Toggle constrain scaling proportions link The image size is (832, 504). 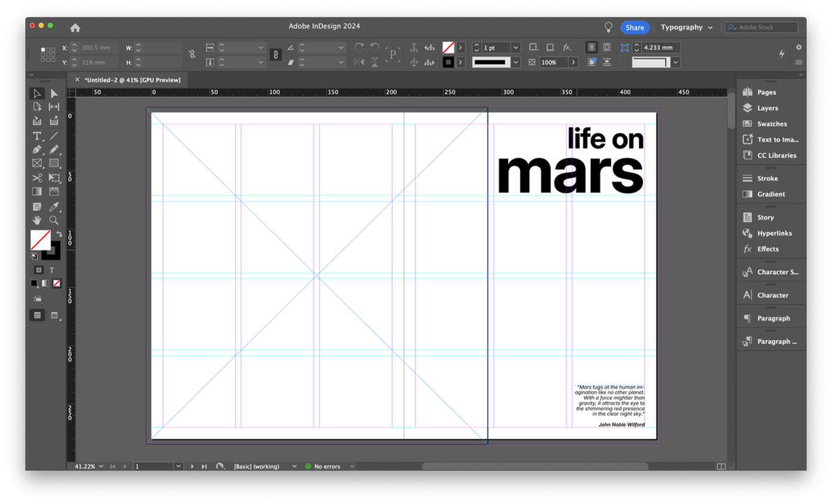[x=275, y=54]
